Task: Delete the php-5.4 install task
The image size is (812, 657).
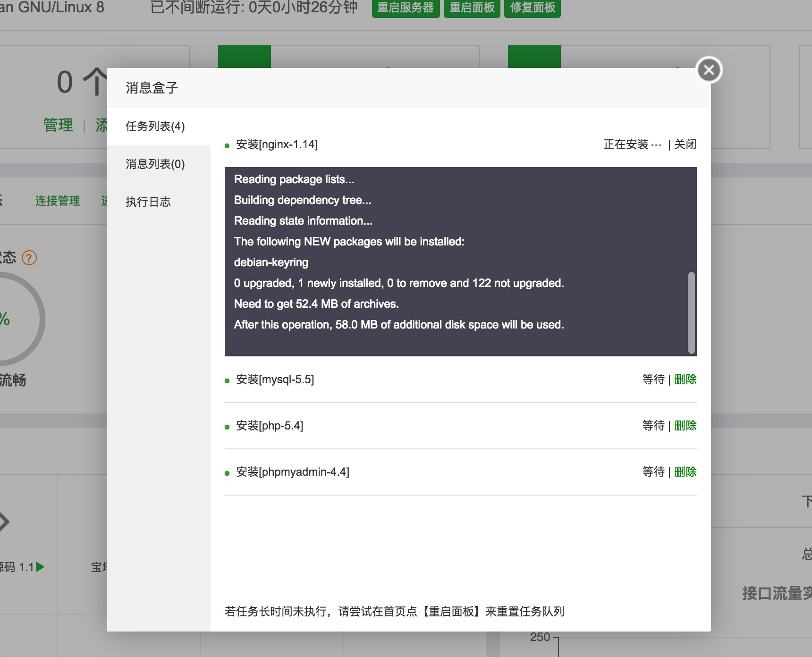Action: [x=685, y=426]
